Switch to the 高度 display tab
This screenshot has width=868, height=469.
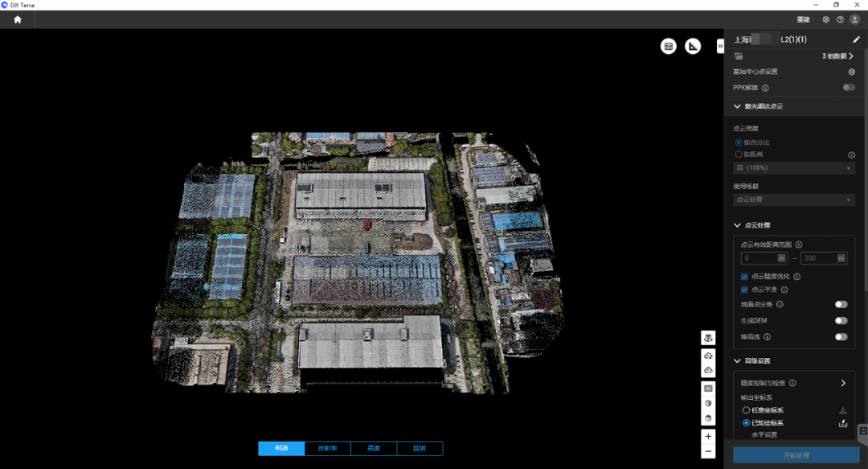374,448
